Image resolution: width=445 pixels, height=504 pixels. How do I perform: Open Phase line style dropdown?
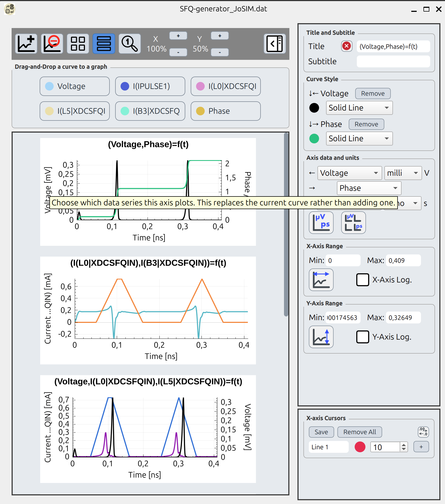(359, 139)
